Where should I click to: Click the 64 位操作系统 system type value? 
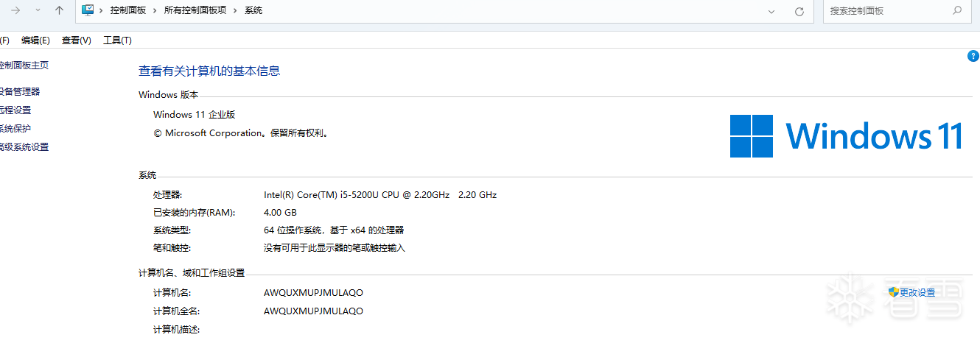pyautogui.click(x=334, y=230)
